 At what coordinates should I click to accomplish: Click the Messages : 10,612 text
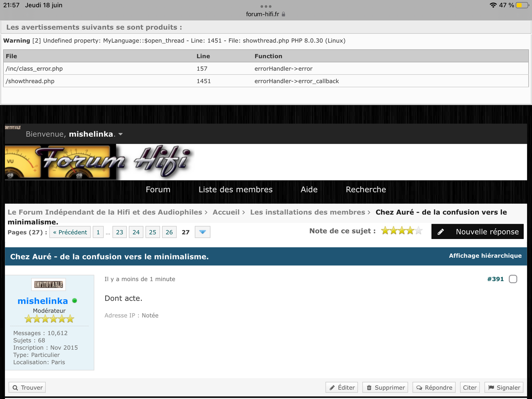40,333
